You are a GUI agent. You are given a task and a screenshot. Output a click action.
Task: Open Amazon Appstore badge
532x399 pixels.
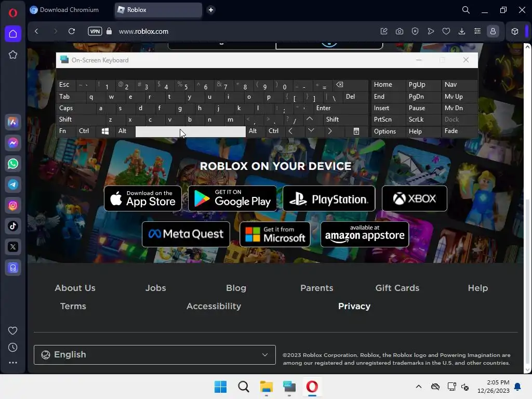[365, 234]
